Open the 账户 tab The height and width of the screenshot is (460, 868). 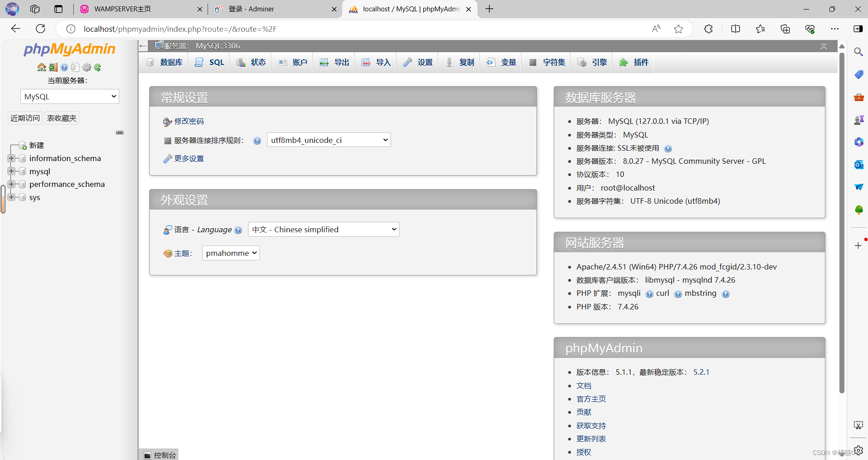[293, 63]
